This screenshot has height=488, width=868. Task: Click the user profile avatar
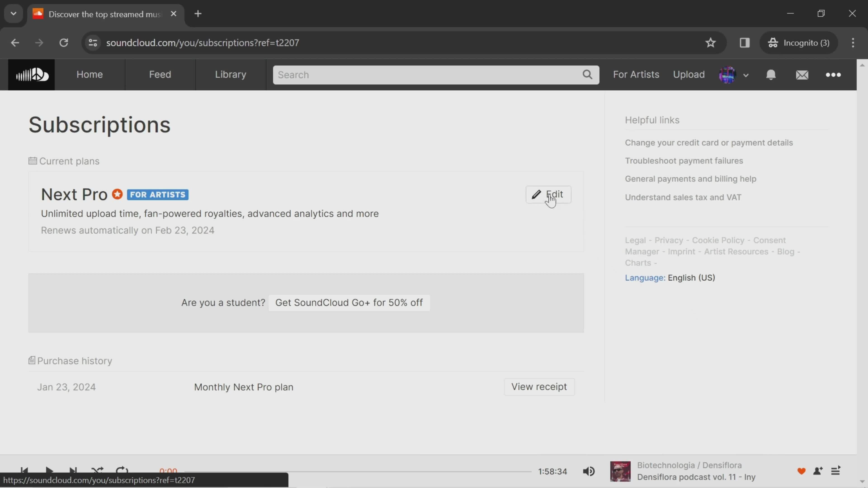(727, 75)
